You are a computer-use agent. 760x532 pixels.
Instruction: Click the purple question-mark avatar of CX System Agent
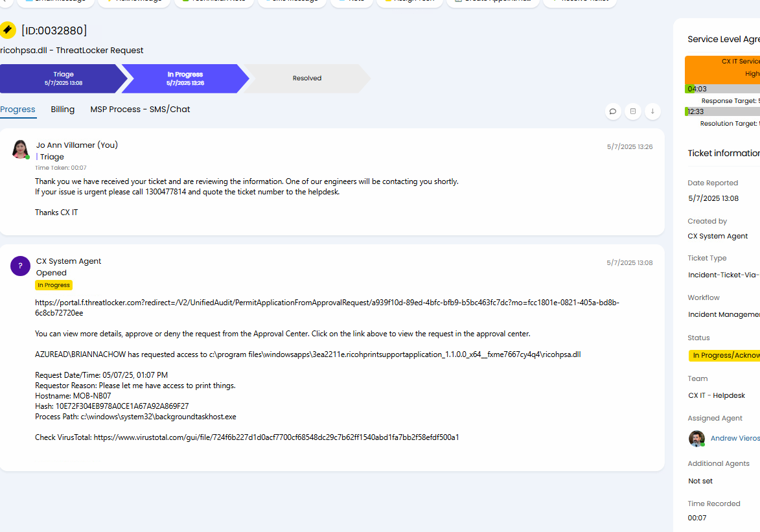pos(20,266)
